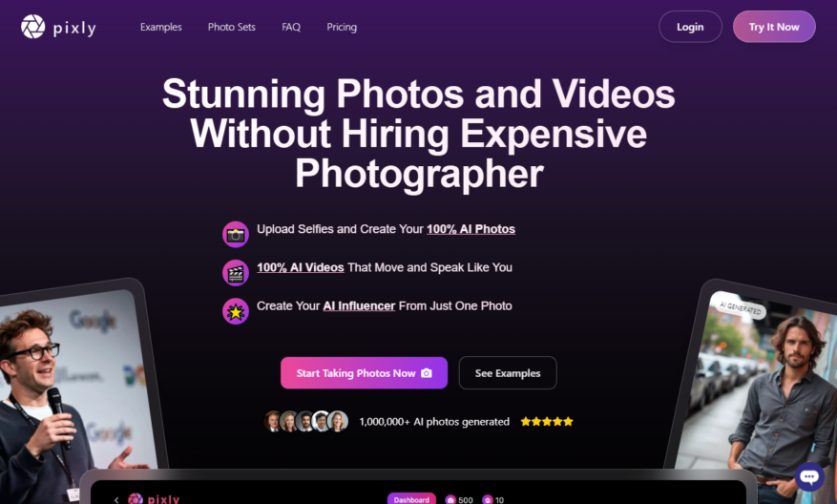Click the 10 credits icon in the preview
Screen dimensions: 837x504
coord(488,500)
